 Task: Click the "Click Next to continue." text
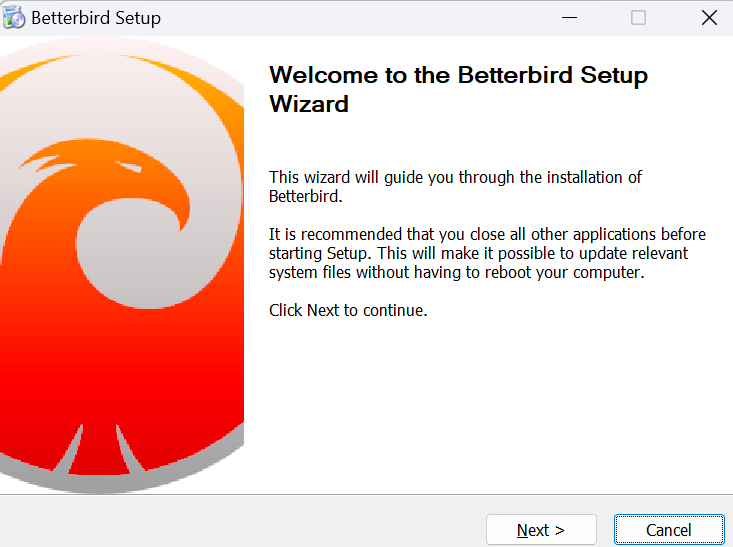point(348,310)
